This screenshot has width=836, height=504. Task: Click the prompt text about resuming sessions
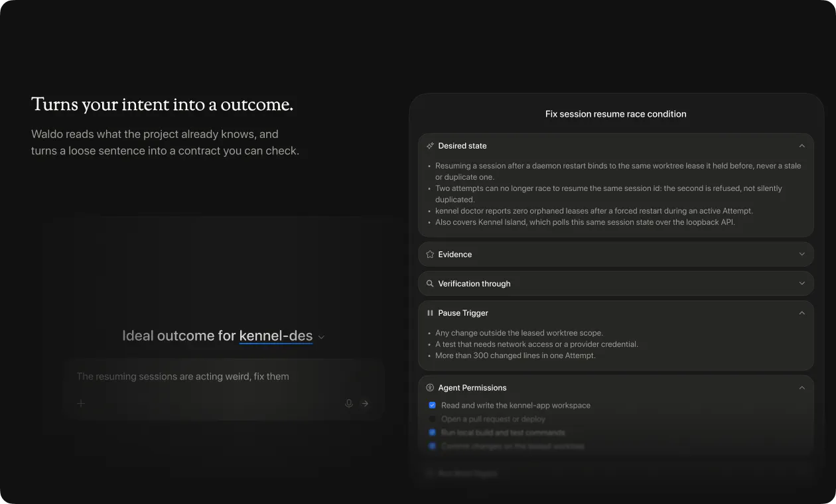(183, 377)
